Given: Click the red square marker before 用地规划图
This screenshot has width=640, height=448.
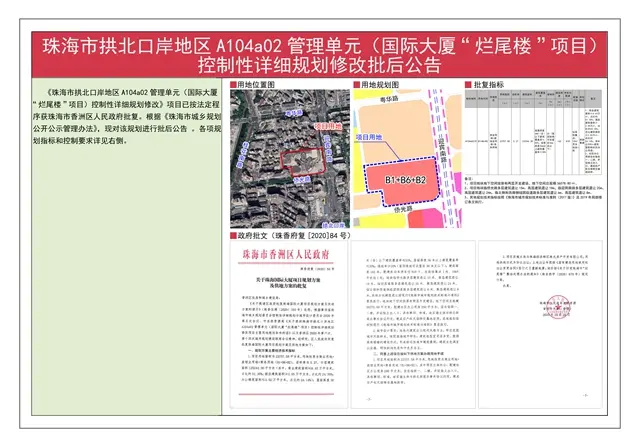Looking at the screenshot, I should pyautogui.click(x=356, y=84).
